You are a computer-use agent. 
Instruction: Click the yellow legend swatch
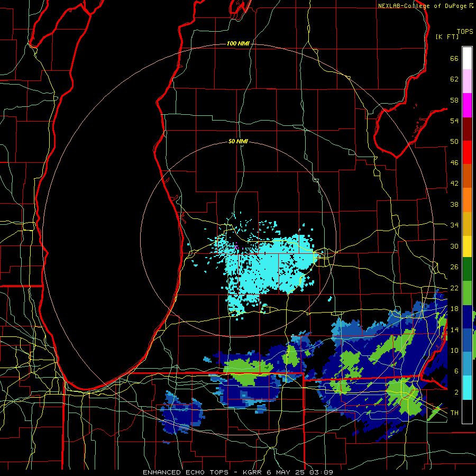click(467, 246)
